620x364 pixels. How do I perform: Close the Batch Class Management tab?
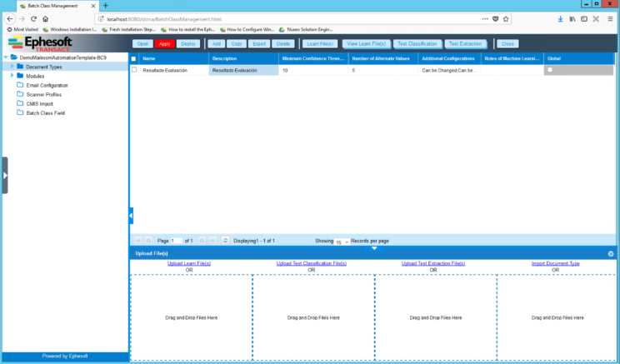(x=93, y=6)
